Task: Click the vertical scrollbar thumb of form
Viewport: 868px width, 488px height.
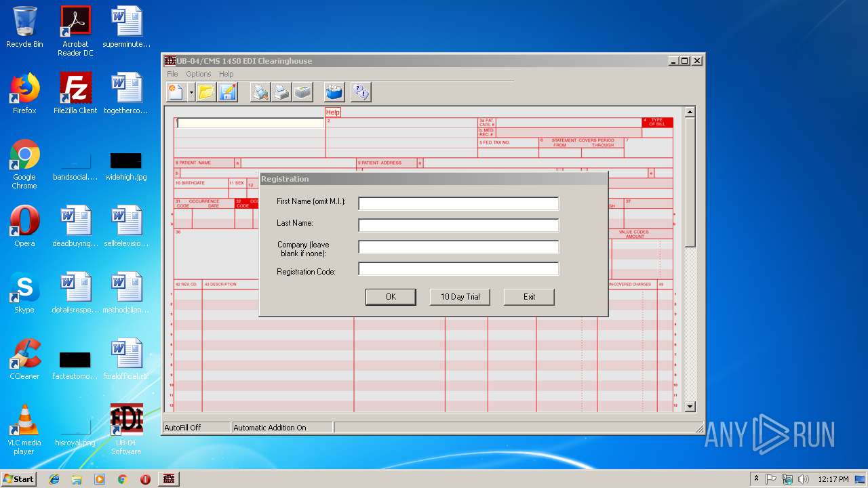Action: coord(690,183)
